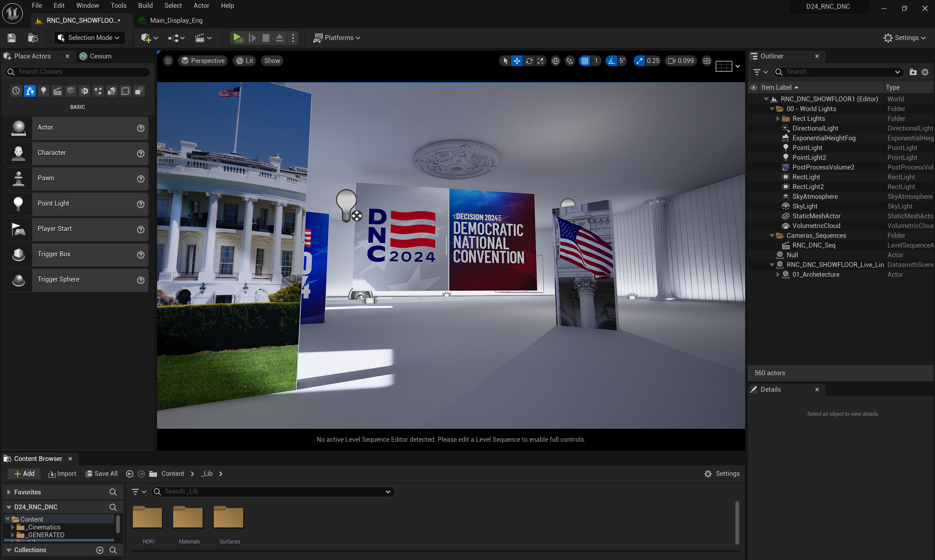
Task: Open camera speed 0.099 setting
Action: click(681, 61)
